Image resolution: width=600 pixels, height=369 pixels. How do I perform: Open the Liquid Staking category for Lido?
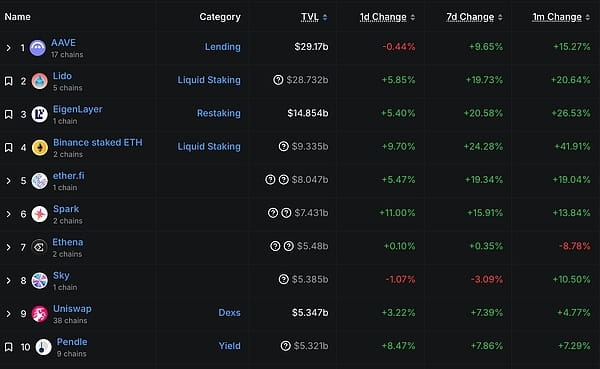[x=209, y=80]
